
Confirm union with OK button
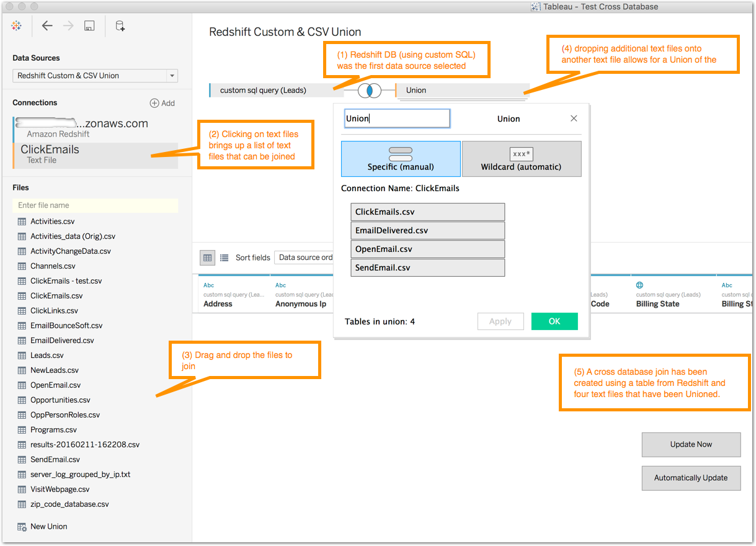click(554, 321)
